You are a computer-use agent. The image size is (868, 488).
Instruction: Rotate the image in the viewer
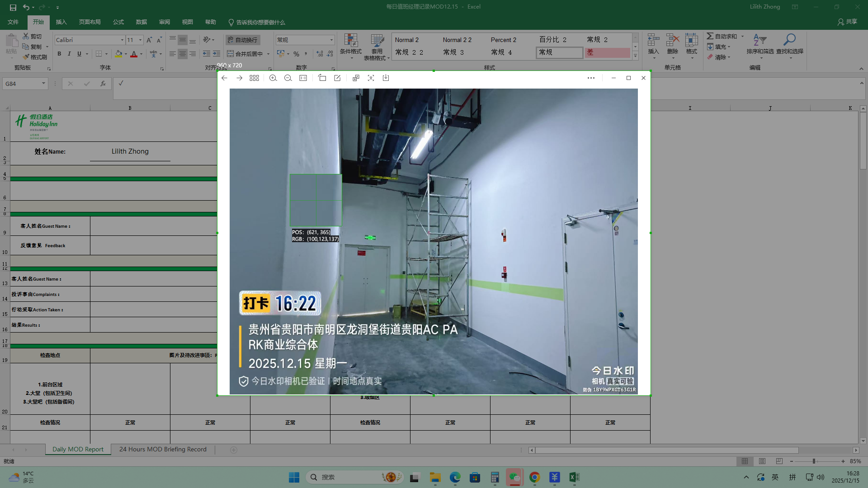pyautogui.click(x=322, y=78)
